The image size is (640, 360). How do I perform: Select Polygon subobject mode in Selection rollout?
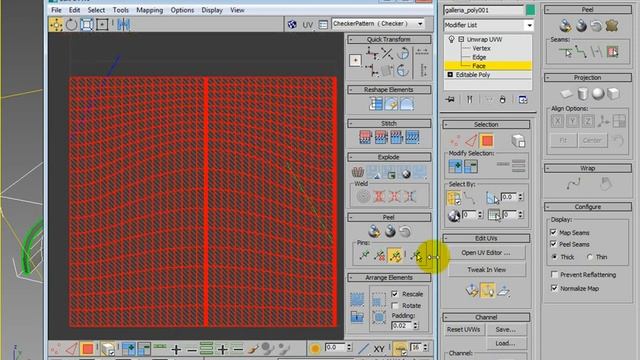(487, 141)
